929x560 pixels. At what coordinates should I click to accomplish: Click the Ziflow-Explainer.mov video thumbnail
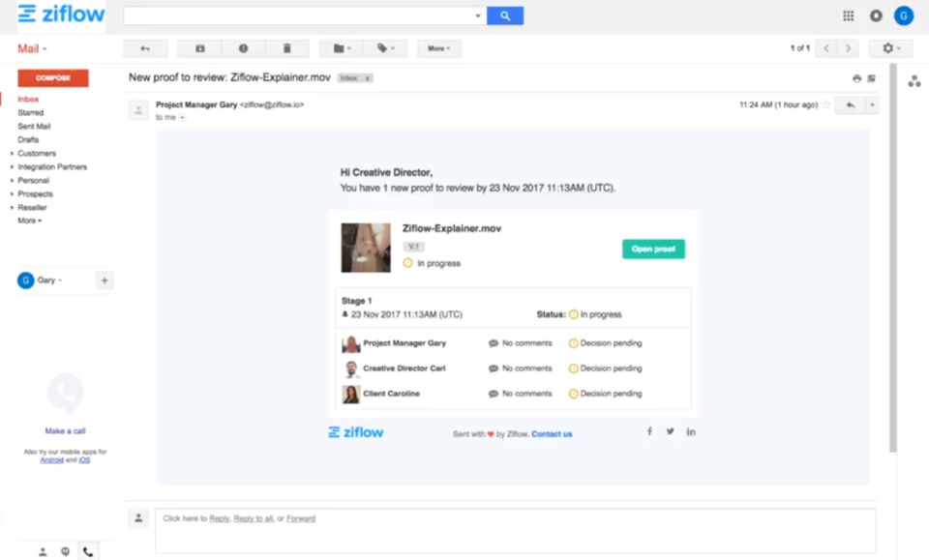point(366,248)
